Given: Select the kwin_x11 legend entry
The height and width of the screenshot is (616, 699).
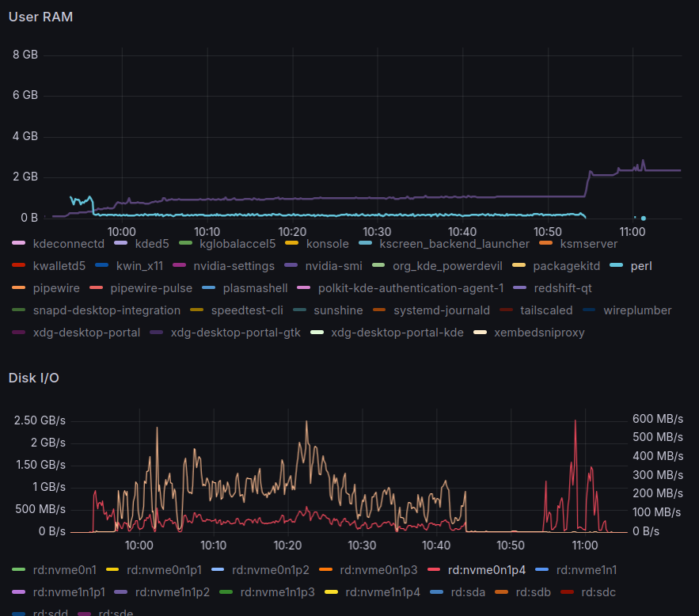Looking at the screenshot, I should tap(140, 266).
